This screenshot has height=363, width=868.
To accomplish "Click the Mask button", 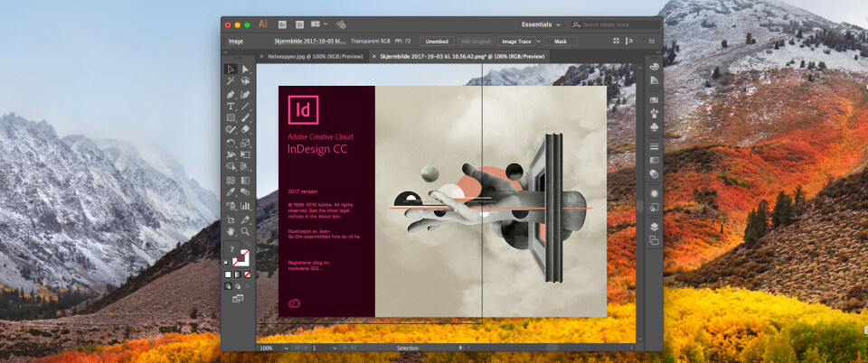I will [x=561, y=42].
